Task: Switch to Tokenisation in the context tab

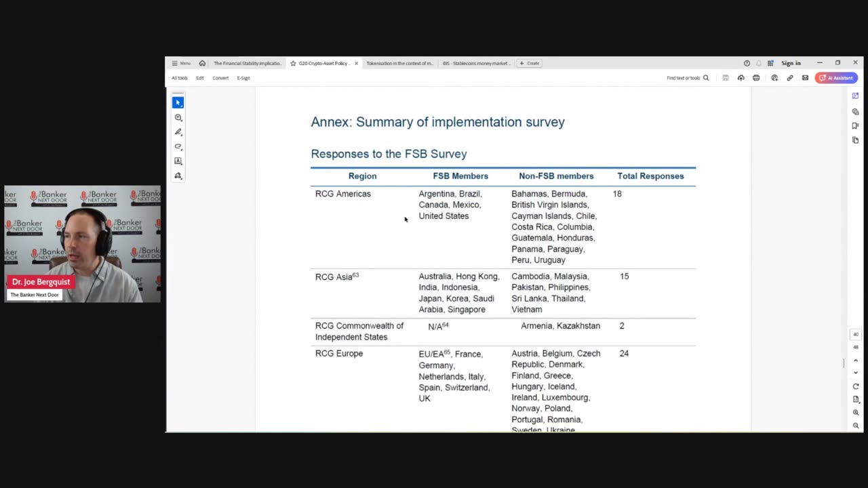Action: pos(399,63)
